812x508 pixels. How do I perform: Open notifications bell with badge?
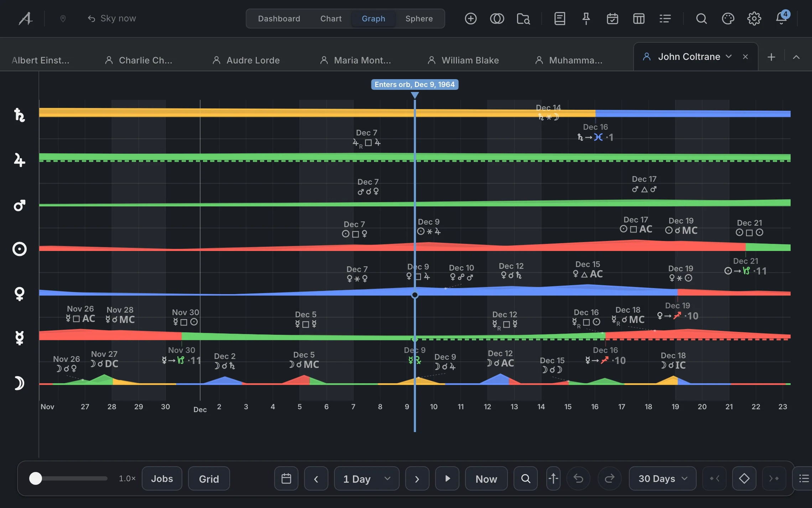click(x=781, y=18)
